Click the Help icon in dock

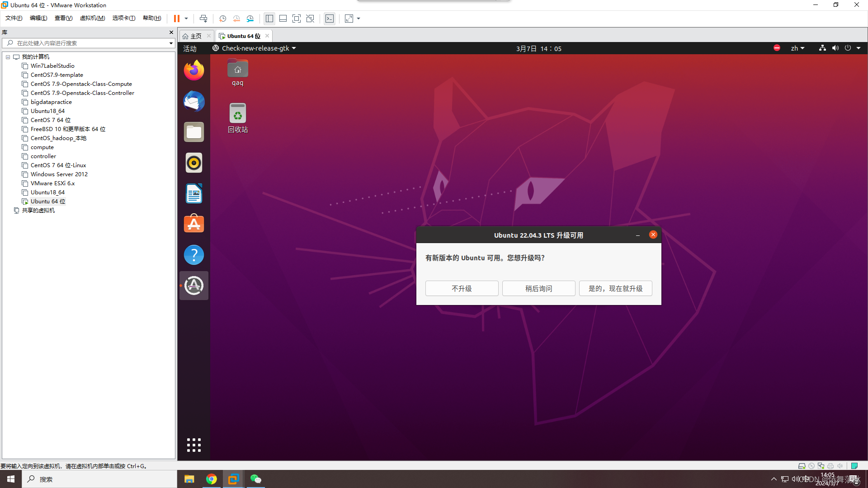194,255
